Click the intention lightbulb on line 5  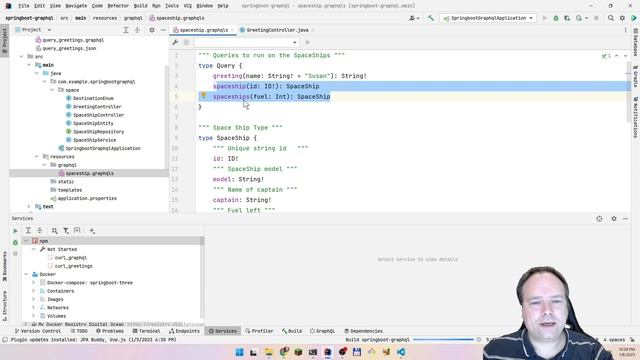pos(203,96)
